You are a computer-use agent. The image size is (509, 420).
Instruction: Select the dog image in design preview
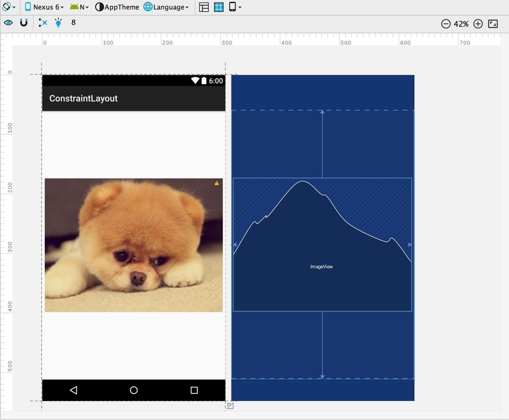(133, 245)
